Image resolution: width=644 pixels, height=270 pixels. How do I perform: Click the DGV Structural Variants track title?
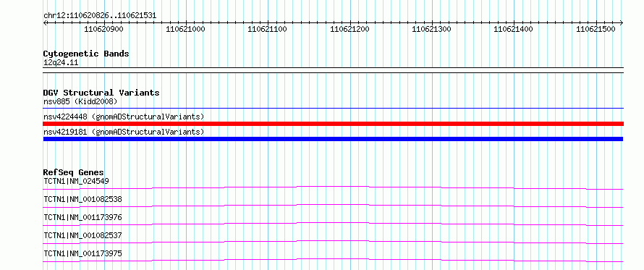point(101,93)
